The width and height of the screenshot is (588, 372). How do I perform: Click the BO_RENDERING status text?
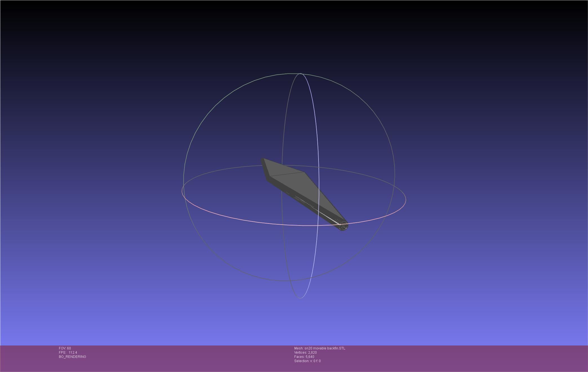(x=72, y=357)
